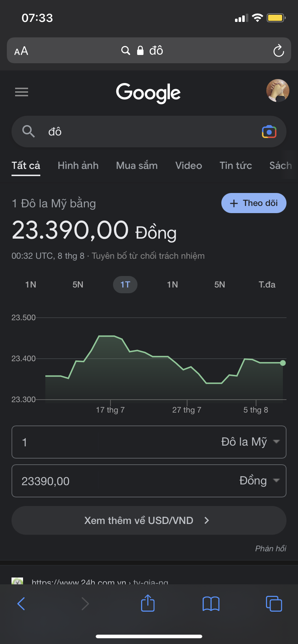The image size is (298, 644).
Task: Tap the Safari forward arrow
Action: click(x=85, y=604)
